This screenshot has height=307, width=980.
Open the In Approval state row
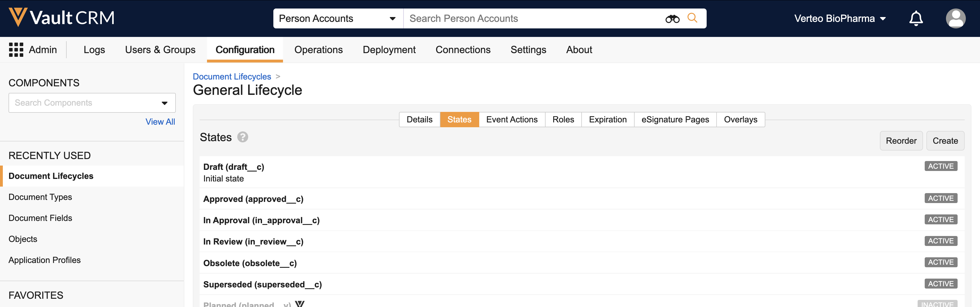(x=261, y=220)
